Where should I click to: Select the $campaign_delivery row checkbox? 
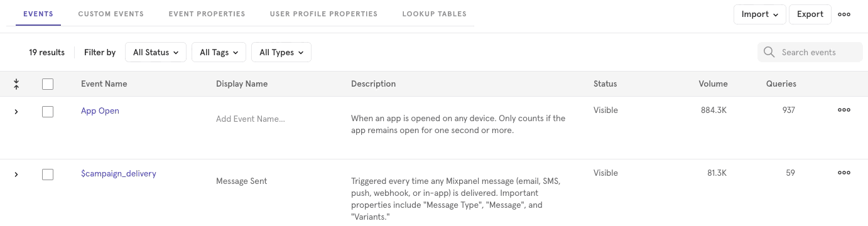tap(48, 175)
